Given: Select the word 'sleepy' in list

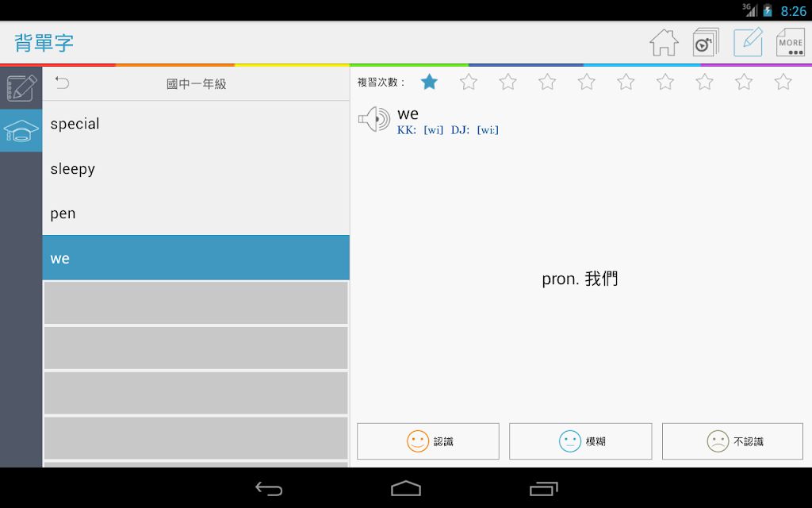Looking at the screenshot, I should point(196,169).
